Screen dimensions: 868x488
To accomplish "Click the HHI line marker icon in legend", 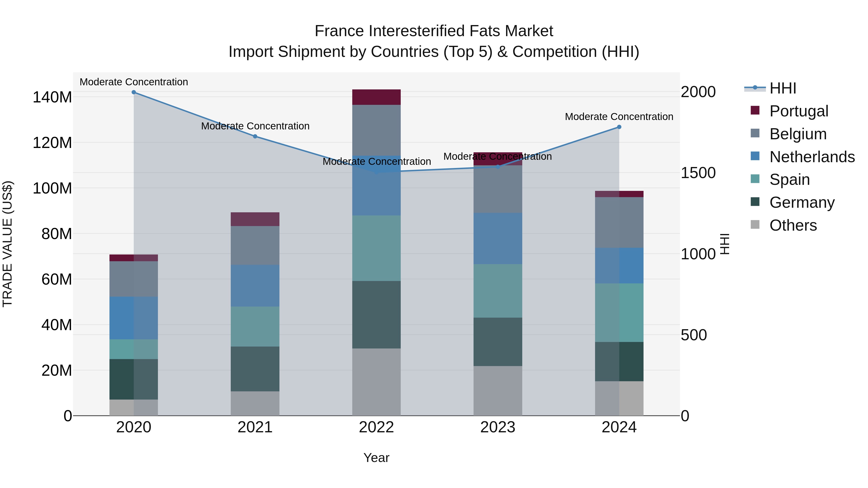I will [755, 88].
